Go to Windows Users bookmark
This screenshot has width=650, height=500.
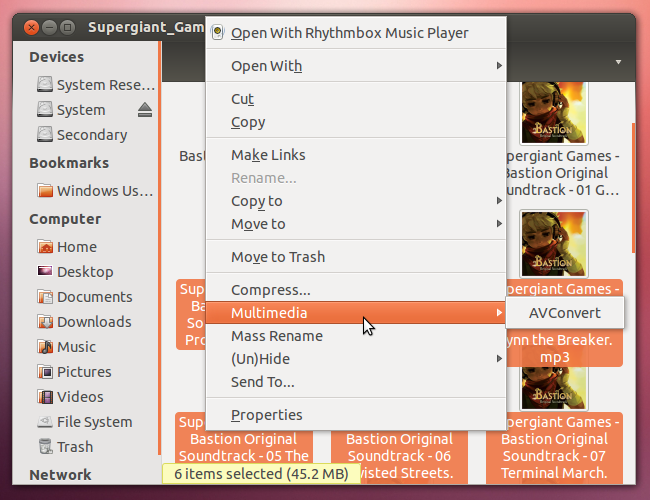click(105, 191)
